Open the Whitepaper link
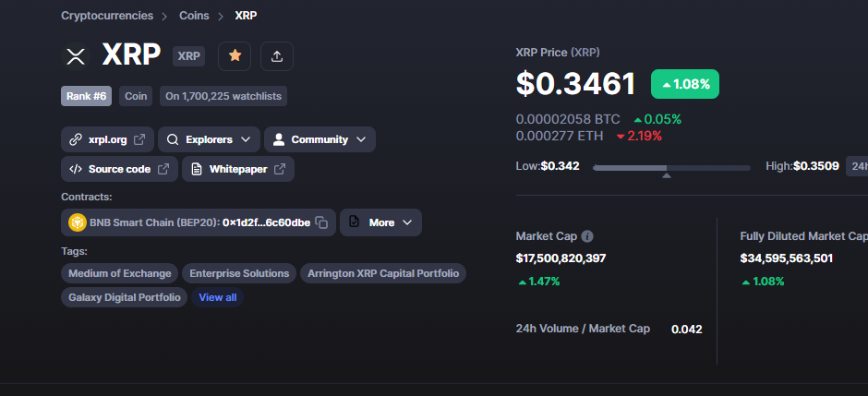Image resolution: width=868 pixels, height=396 pixels. (x=238, y=169)
